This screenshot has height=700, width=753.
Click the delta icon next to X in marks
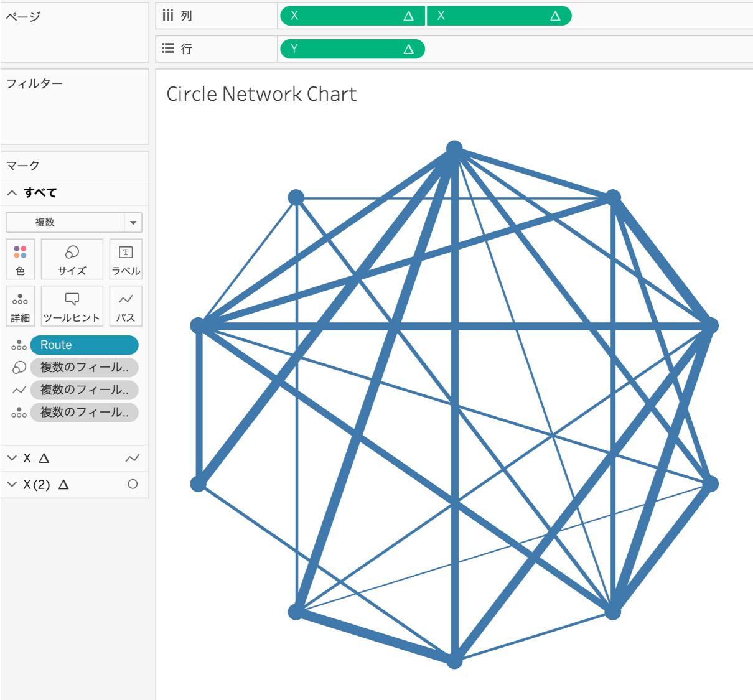[44, 459]
